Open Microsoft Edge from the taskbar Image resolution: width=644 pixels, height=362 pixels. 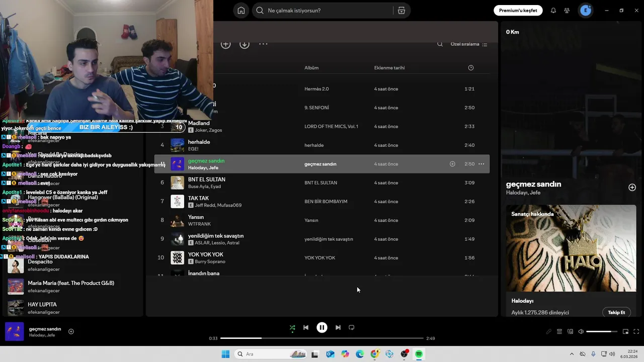point(360,354)
